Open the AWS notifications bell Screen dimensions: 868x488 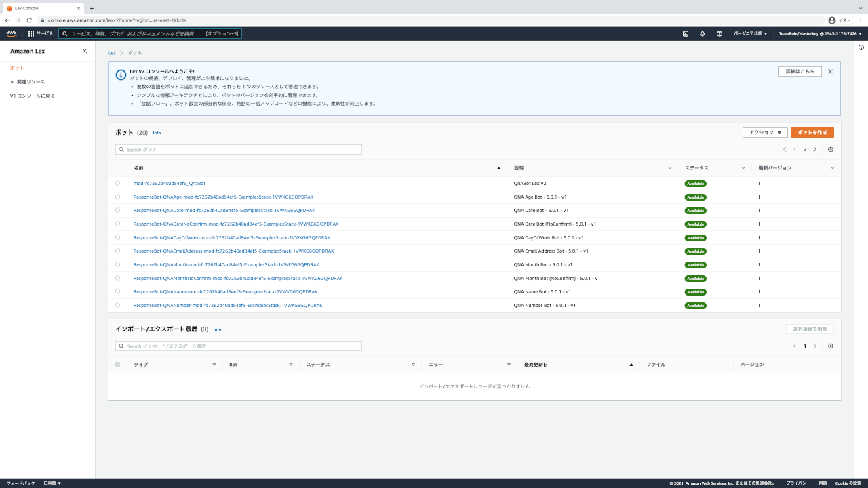703,33
